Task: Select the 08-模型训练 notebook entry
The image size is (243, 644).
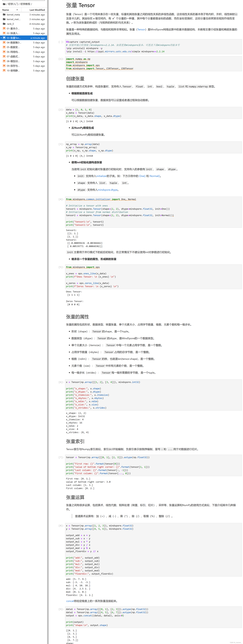Action: [x=13, y=61]
